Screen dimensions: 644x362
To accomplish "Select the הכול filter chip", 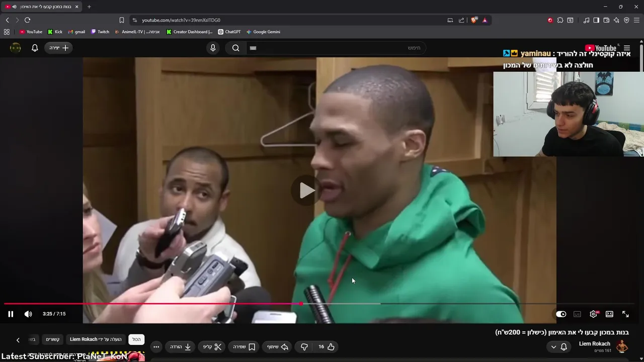I will coord(136,339).
